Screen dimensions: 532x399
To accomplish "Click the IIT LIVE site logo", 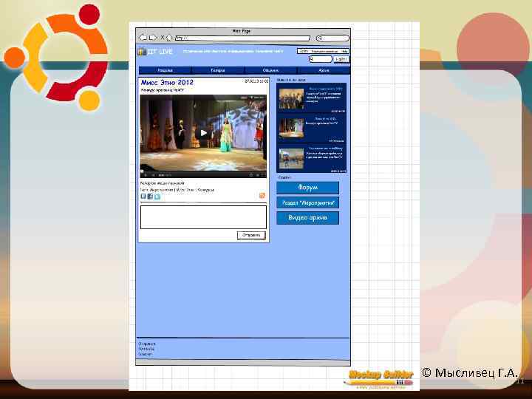I will (155, 52).
